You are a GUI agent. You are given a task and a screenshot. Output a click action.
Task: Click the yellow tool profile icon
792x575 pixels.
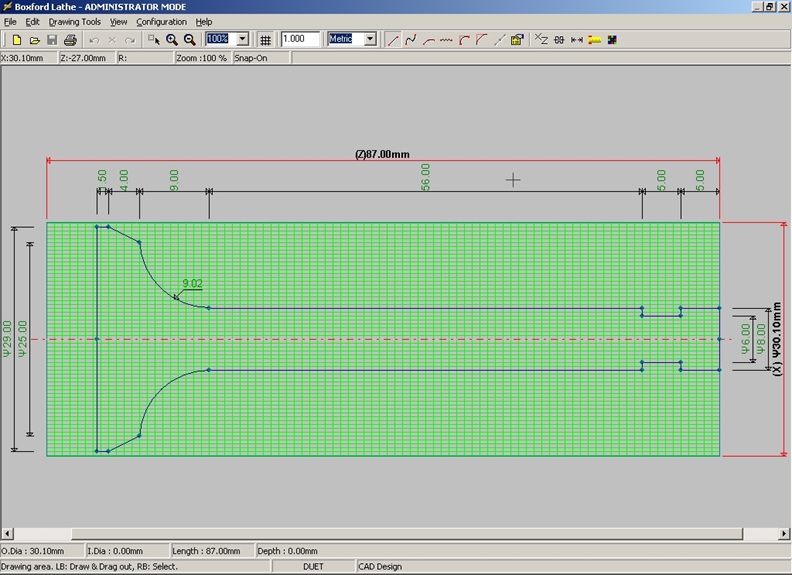tap(595, 39)
